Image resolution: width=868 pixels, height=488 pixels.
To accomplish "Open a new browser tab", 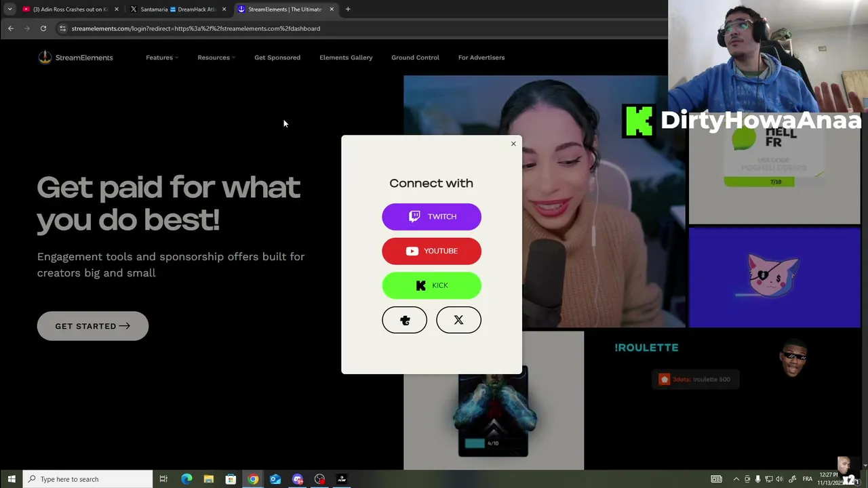I will coord(348,9).
